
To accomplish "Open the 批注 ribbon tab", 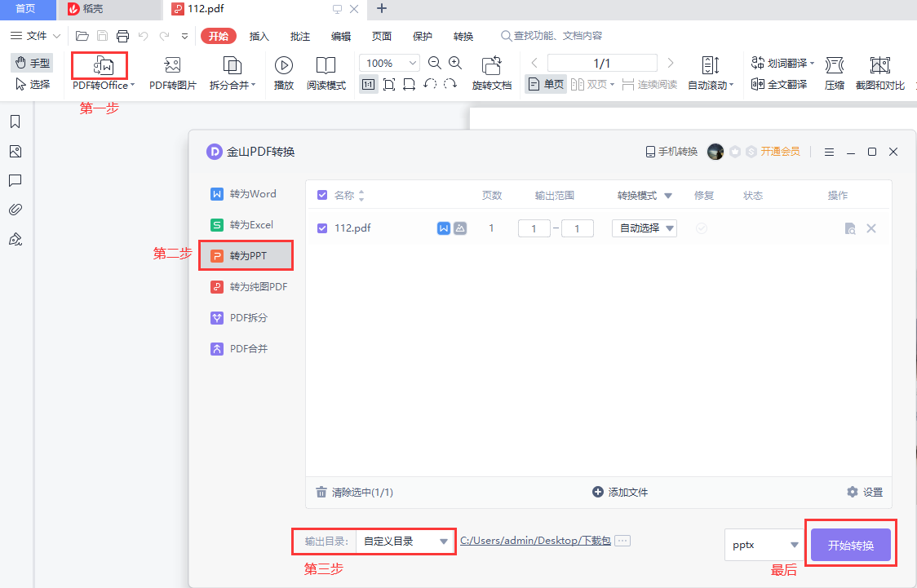I will [300, 36].
